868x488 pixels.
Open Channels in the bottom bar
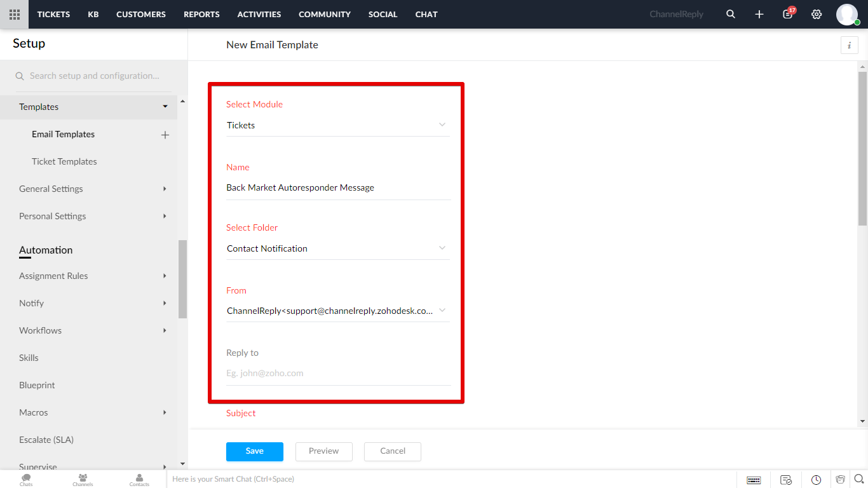[x=83, y=480]
